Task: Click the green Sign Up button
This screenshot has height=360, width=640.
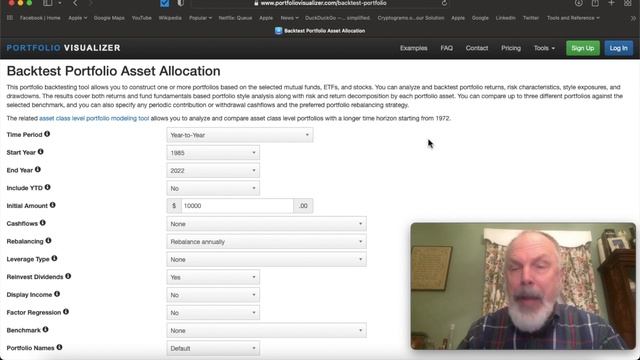Action: click(x=582, y=48)
